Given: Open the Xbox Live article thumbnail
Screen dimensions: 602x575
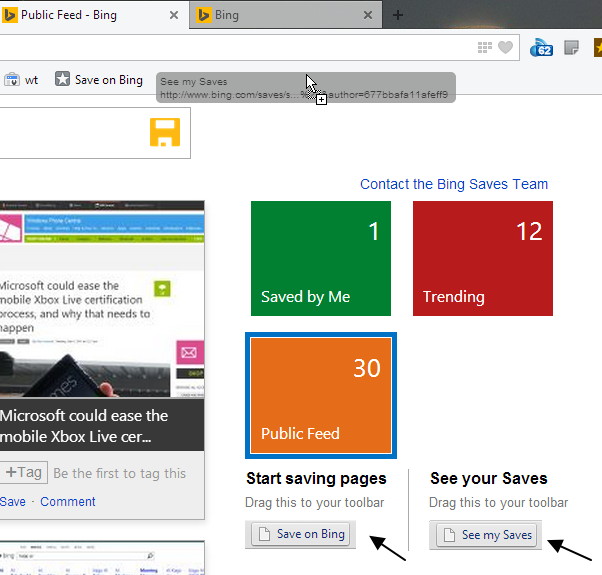Looking at the screenshot, I should (x=102, y=299).
